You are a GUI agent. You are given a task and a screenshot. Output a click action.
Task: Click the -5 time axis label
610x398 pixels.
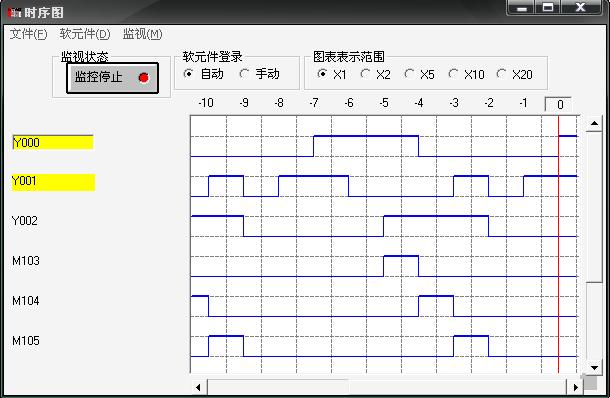coord(384,103)
